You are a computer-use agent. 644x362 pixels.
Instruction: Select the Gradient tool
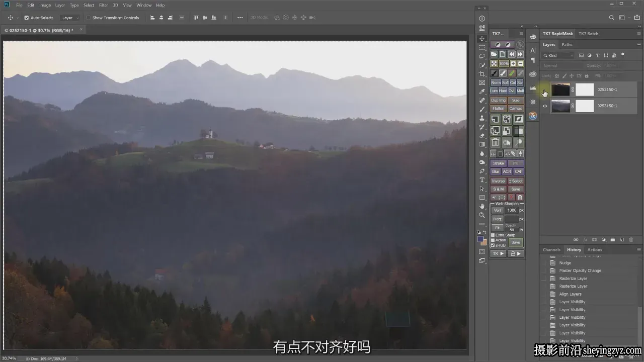(x=482, y=144)
